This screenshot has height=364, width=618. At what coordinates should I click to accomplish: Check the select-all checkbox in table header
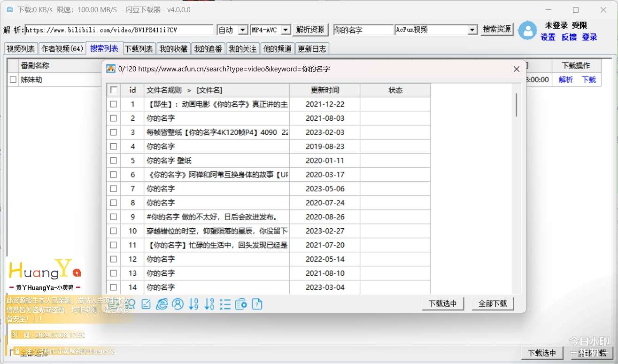[114, 90]
